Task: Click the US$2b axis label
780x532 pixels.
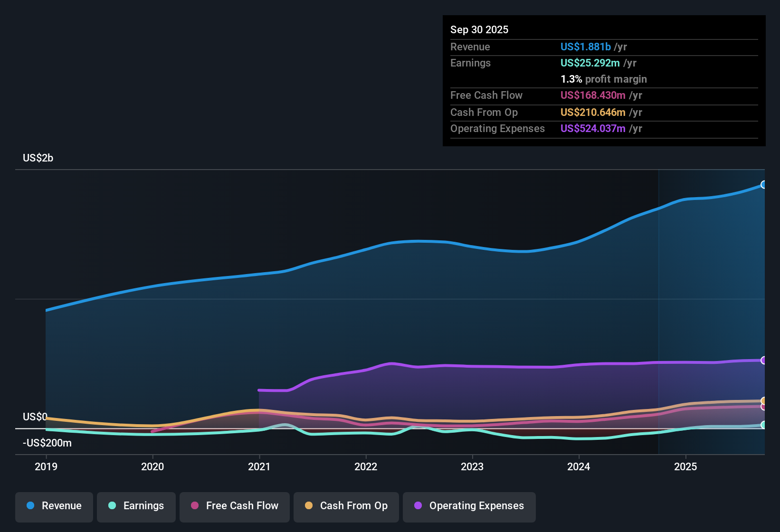Action: [x=38, y=158]
